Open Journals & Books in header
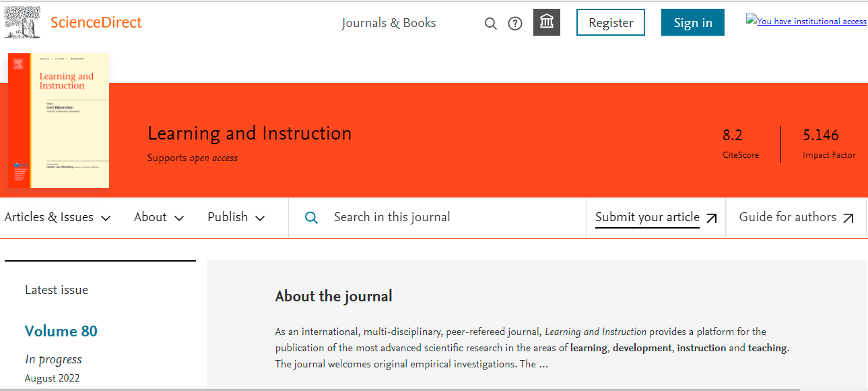The image size is (868, 391). (x=389, y=23)
